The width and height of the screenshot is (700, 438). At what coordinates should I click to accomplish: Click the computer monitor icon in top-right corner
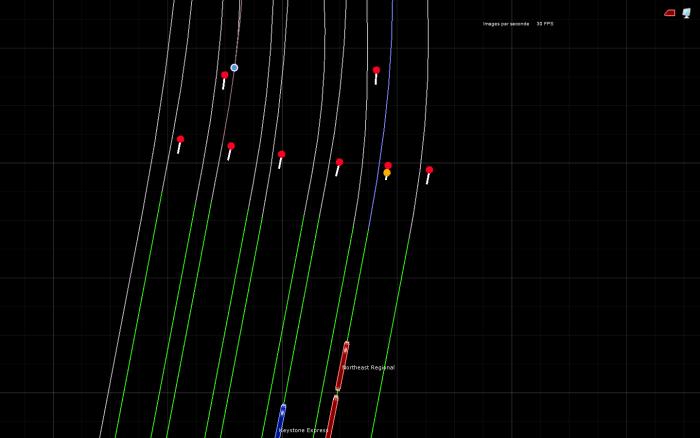[x=687, y=13]
